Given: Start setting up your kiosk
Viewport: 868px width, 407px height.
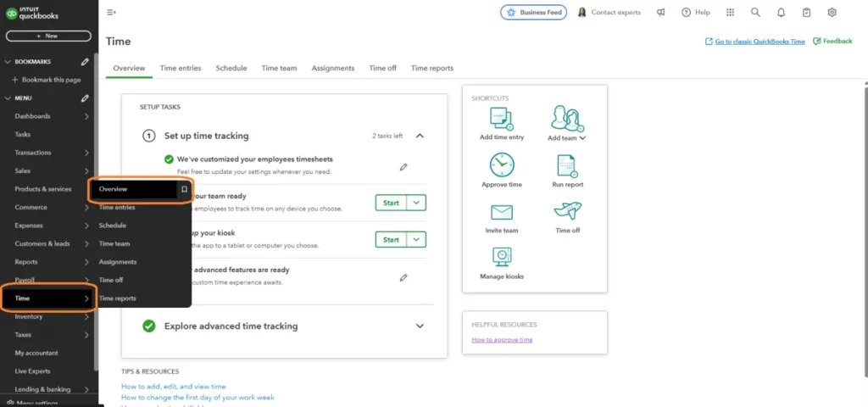Looking at the screenshot, I should [391, 240].
